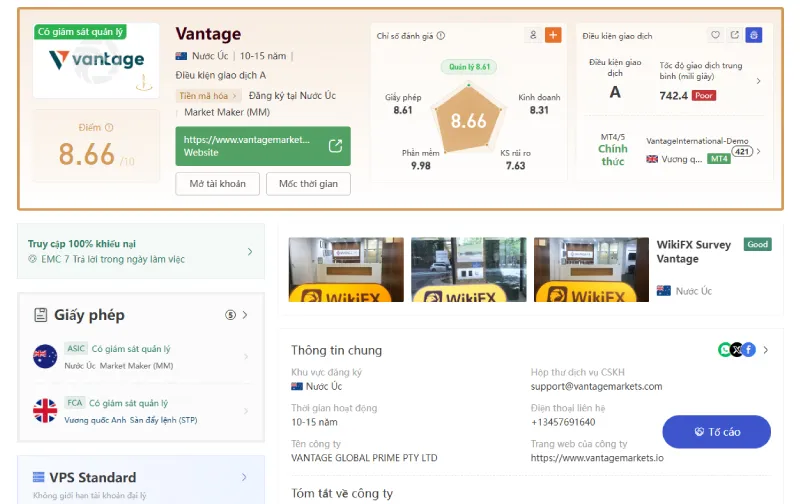The width and height of the screenshot is (800, 504).
Task: Expand the Giấy phép section chevron
Action: click(245, 315)
